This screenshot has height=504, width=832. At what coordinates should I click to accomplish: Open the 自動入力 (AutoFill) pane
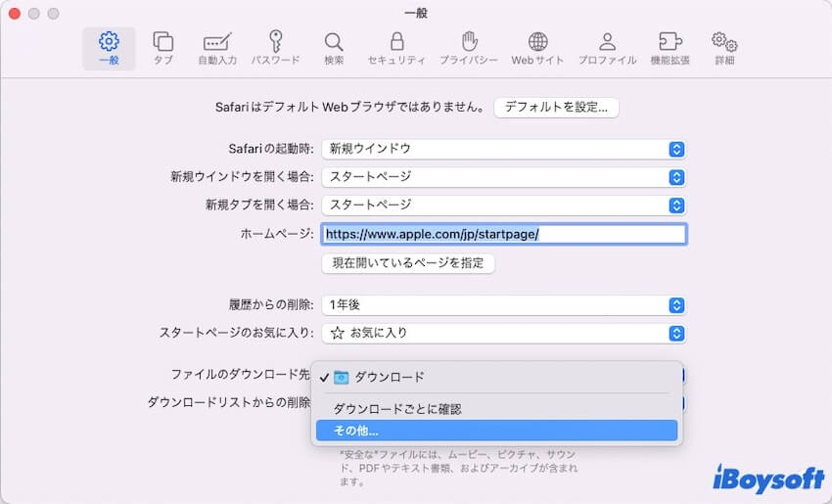(217, 49)
